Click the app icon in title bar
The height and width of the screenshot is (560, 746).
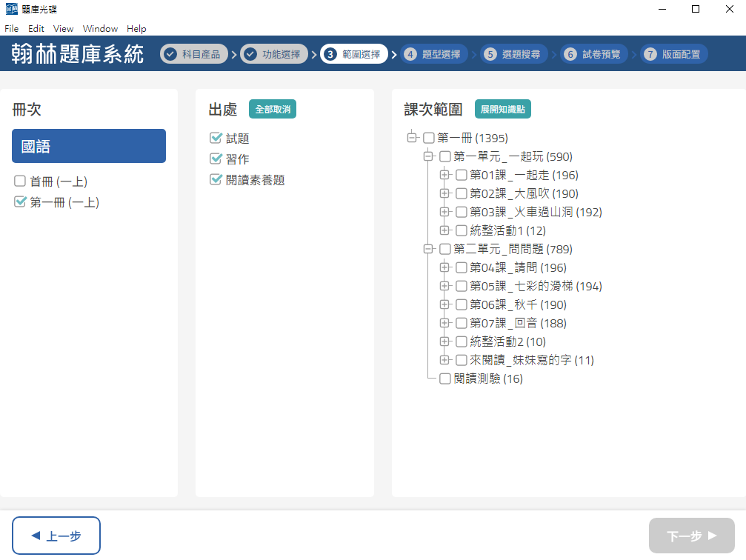point(10,10)
